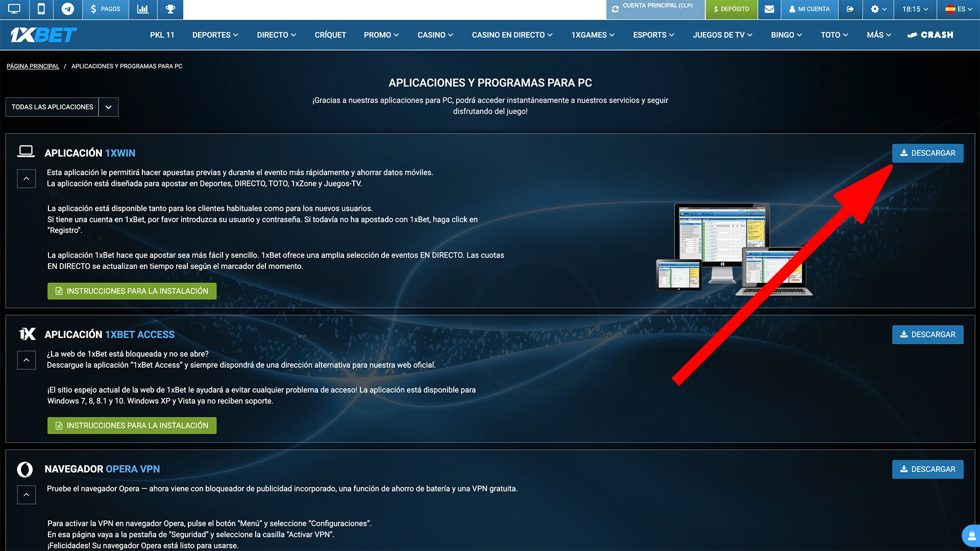980x551 pixels.
Task: Open the PAGOS payments button
Action: tap(105, 9)
